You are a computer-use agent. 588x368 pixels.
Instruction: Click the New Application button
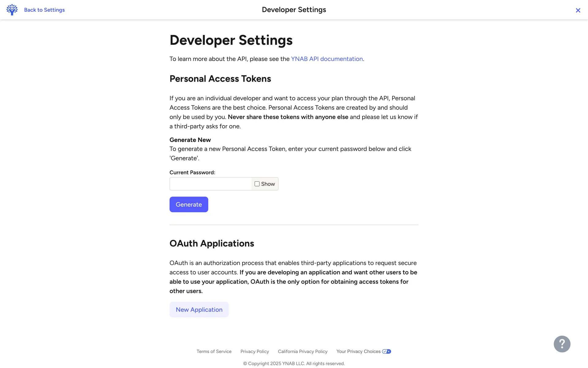pyautogui.click(x=199, y=310)
